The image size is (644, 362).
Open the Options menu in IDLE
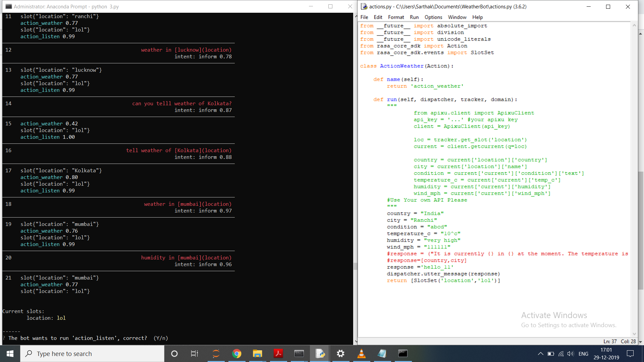pos(433,17)
